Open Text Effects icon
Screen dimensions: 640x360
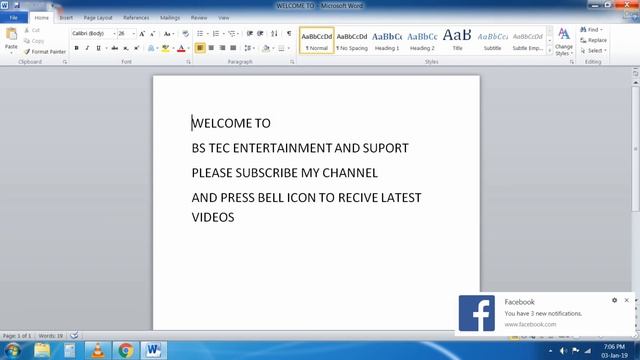[x=151, y=48]
